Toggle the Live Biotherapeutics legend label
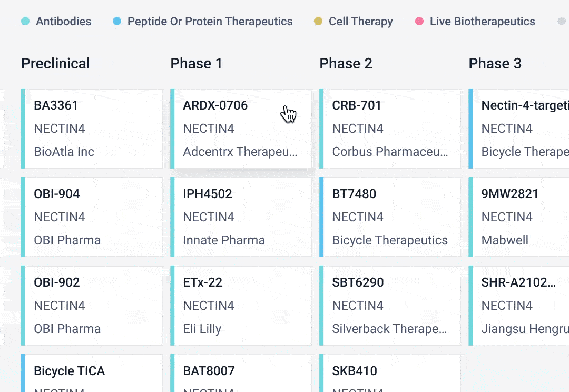This screenshot has height=392, width=569. coord(482,22)
